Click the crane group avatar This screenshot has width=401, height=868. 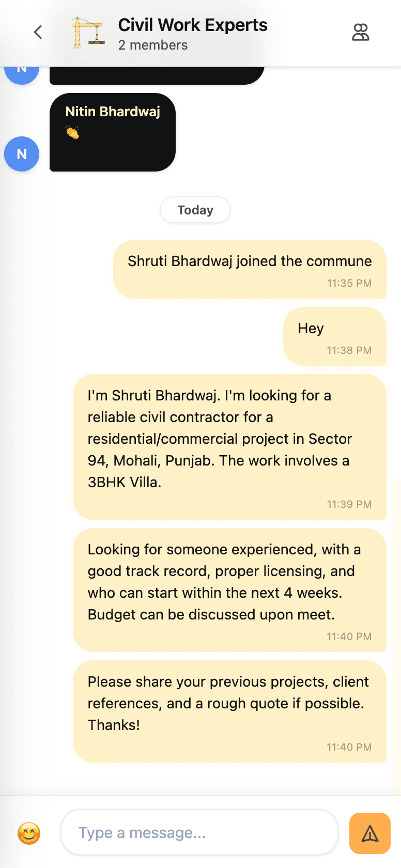pyautogui.click(x=88, y=33)
